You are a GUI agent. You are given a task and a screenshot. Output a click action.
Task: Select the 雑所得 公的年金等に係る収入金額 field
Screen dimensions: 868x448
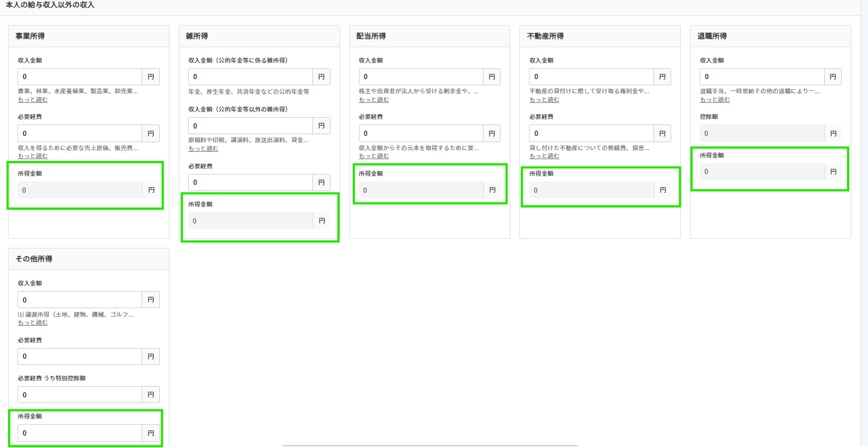(x=250, y=77)
